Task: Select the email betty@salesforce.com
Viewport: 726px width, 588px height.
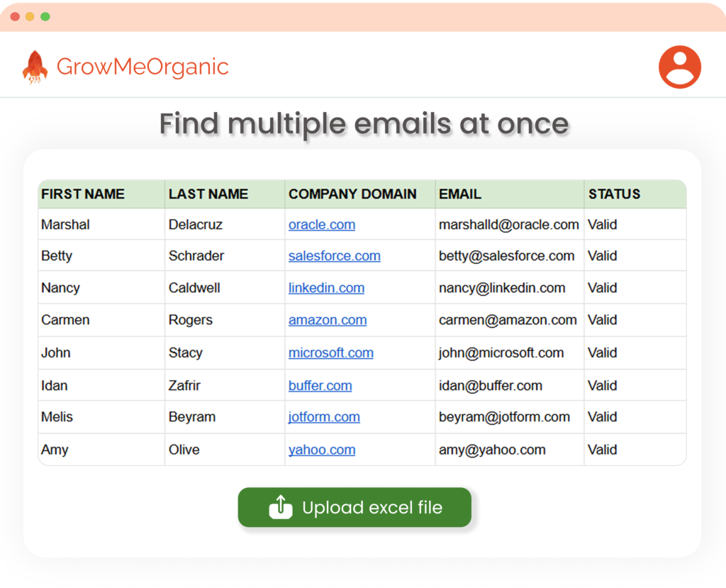Action: [x=506, y=256]
